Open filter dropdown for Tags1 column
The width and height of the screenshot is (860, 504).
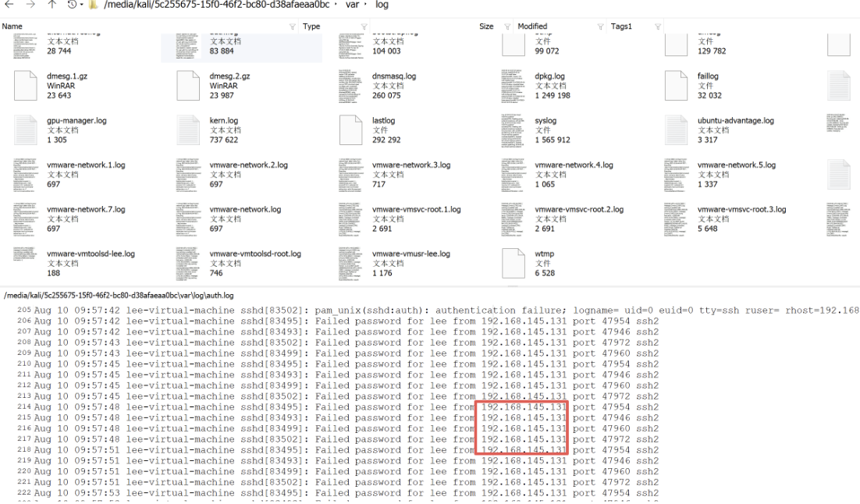tap(657, 27)
